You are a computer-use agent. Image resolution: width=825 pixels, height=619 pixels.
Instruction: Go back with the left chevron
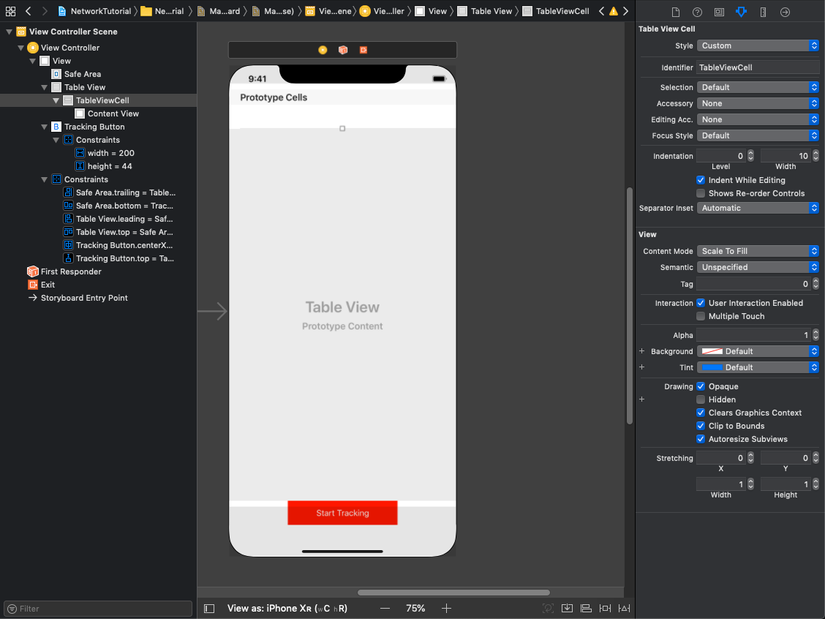(28, 11)
